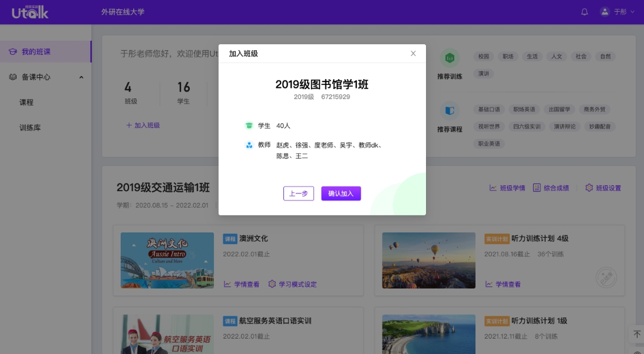Viewport: 644px width, 354px height.
Task: Open the 澳洲文化 course thumbnail
Action: (167, 260)
